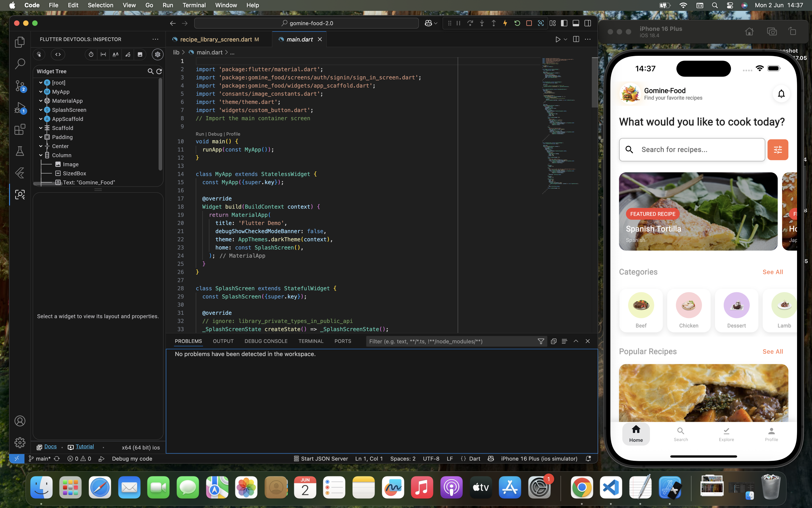Screen dimensions: 812x508
Task: Click Debug my code in status bar
Action: click(x=132, y=459)
